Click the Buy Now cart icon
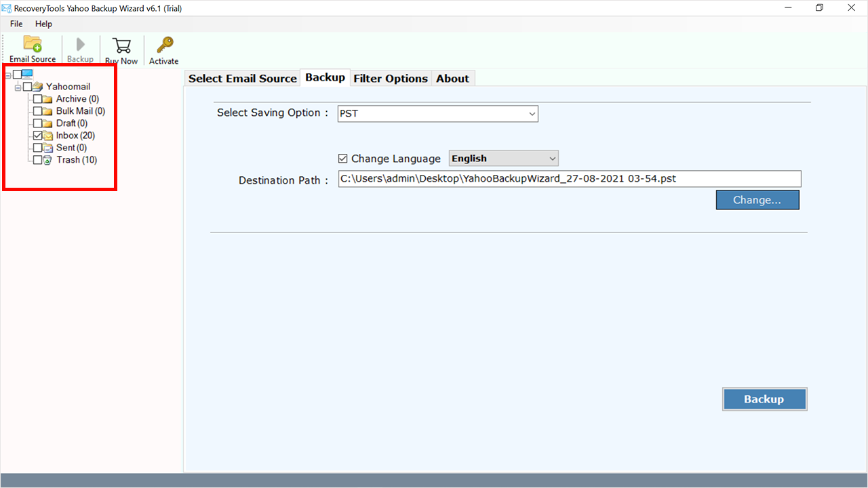The width and height of the screenshot is (868, 488). [121, 45]
